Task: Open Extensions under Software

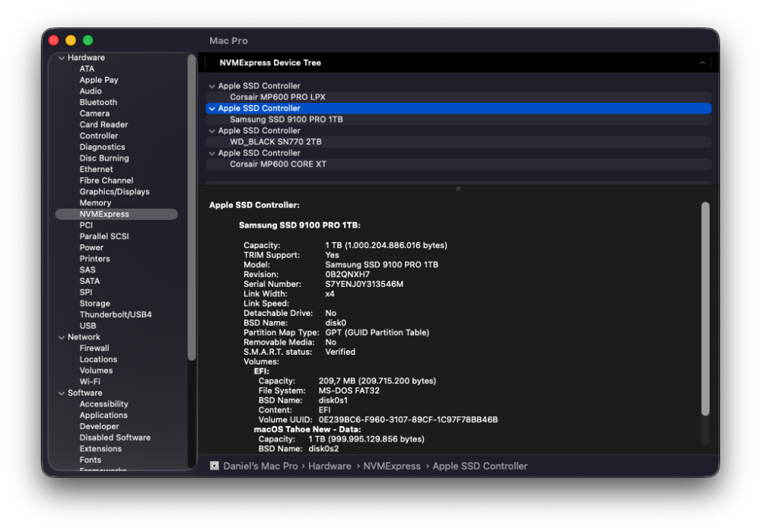Action: 100,448
